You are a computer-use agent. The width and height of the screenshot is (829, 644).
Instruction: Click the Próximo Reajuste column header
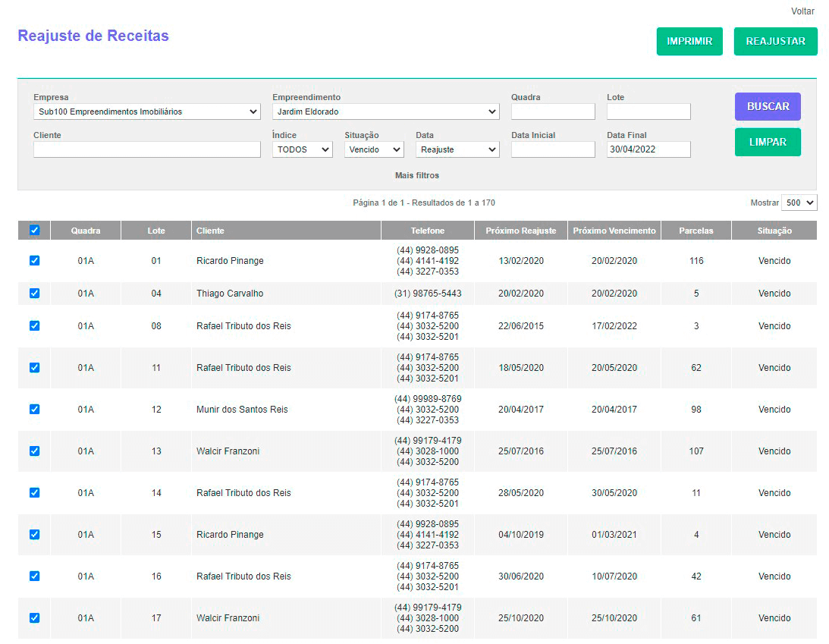pos(520,231)
